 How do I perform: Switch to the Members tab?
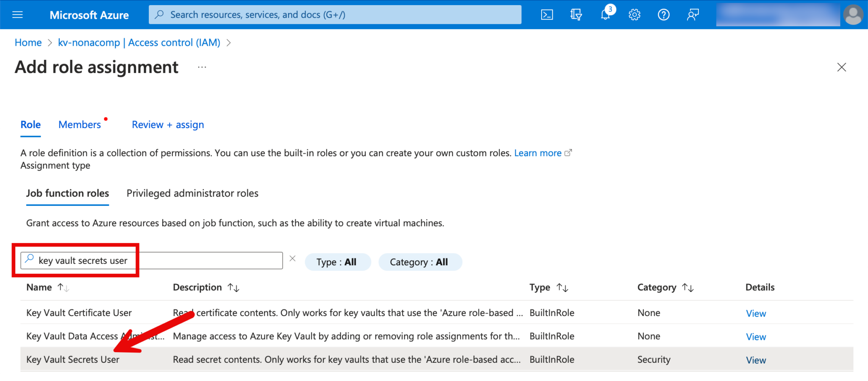pyautogui.click(x=80, y=125)
